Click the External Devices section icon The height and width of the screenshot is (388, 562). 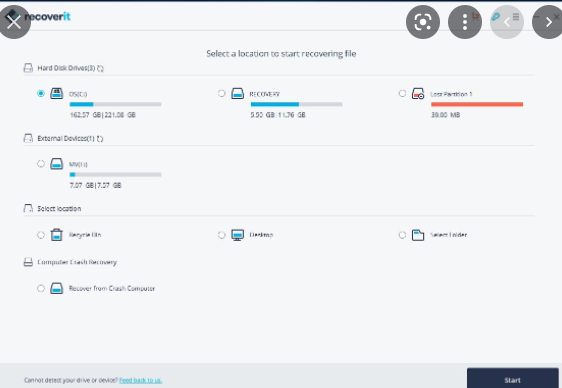click(x=28, y=138)
